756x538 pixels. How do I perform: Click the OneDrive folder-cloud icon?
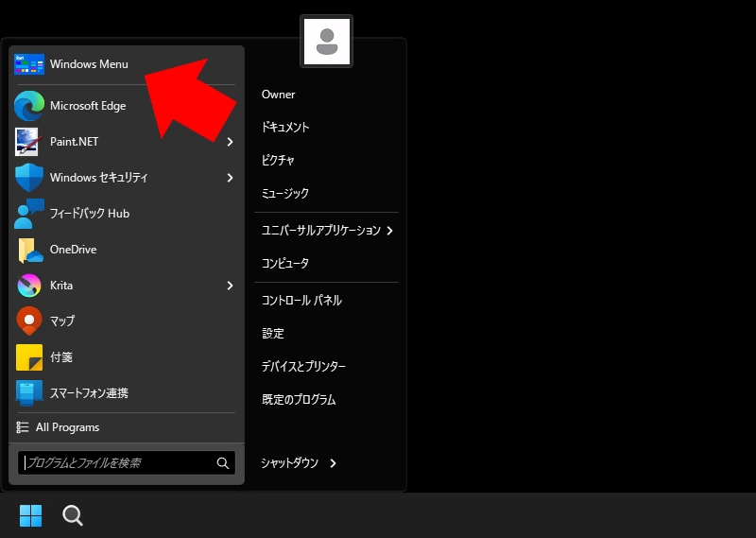pos(30,250)
